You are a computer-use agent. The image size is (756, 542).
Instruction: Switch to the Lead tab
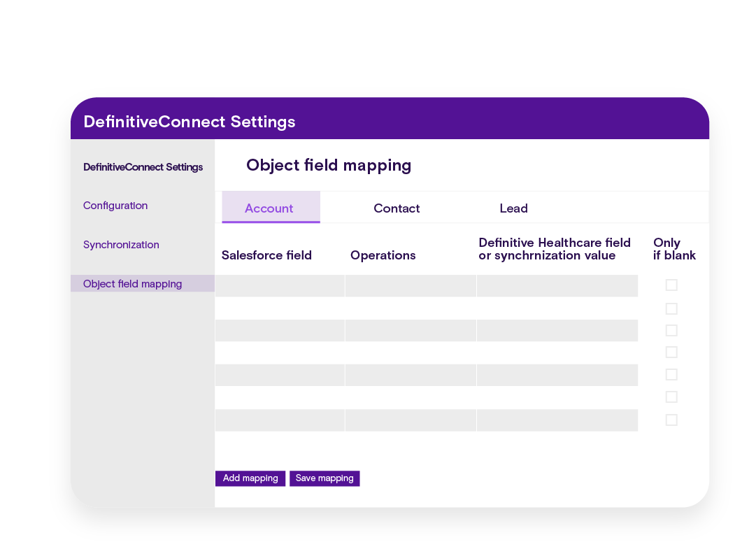coord(513,208)
